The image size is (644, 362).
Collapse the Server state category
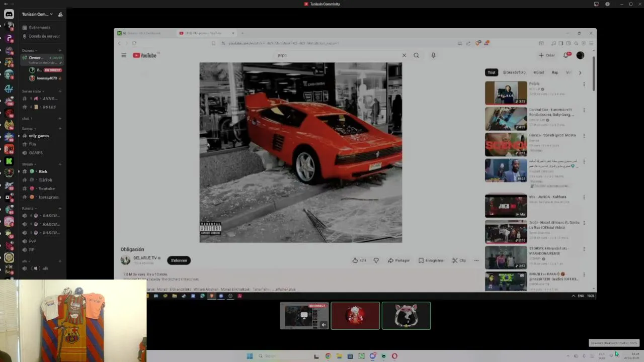tap(33, 92)
